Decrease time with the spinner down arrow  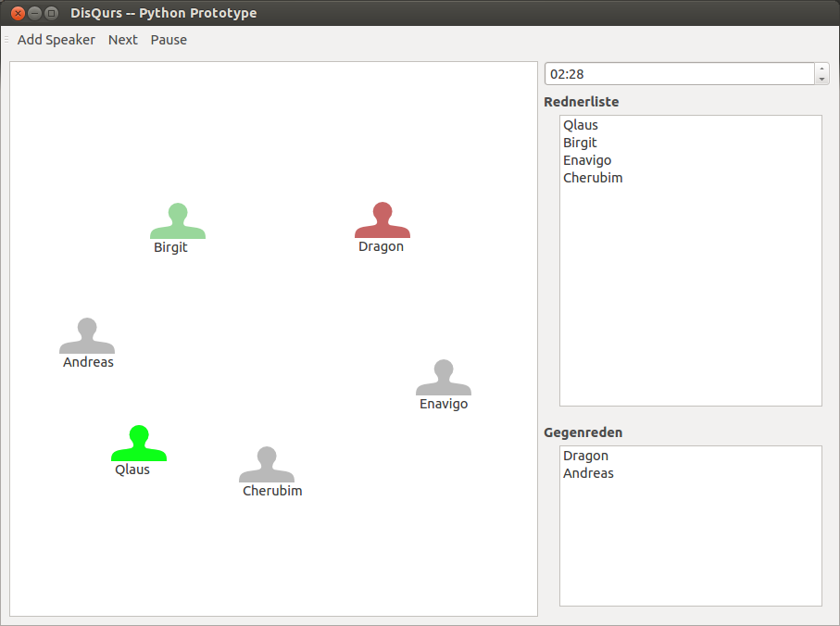click(821, 80)
